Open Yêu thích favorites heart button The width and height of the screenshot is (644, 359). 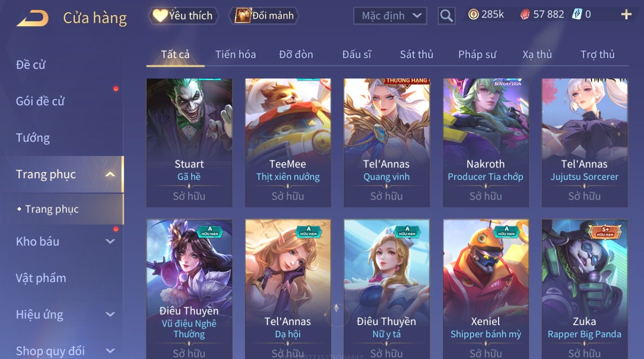click(183, 16)
